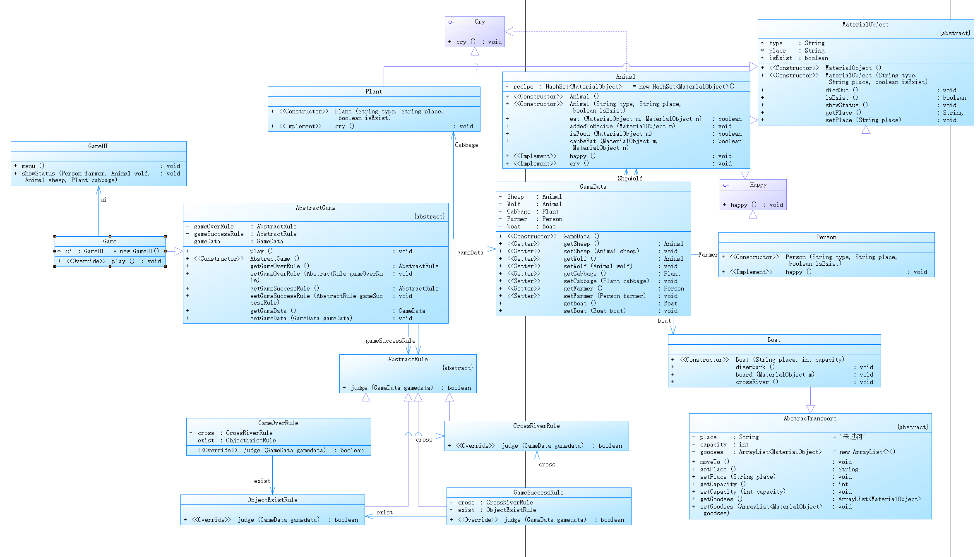Click the recipe attribute in Animal
This screenshot has height=557, width=980.
(523, 86)
